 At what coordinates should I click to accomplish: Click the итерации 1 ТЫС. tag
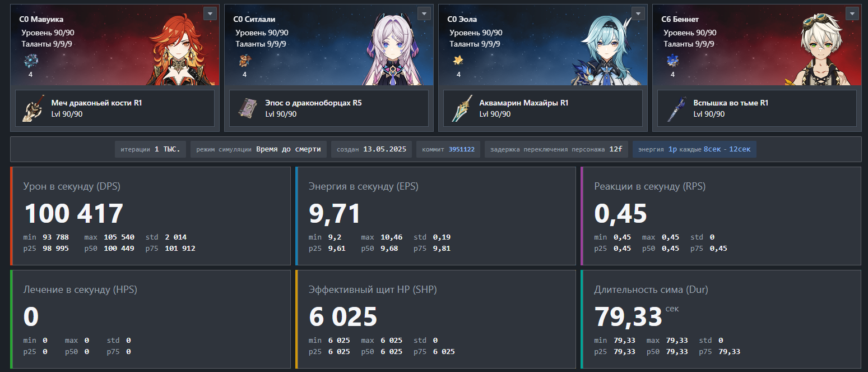coord(151,149)
